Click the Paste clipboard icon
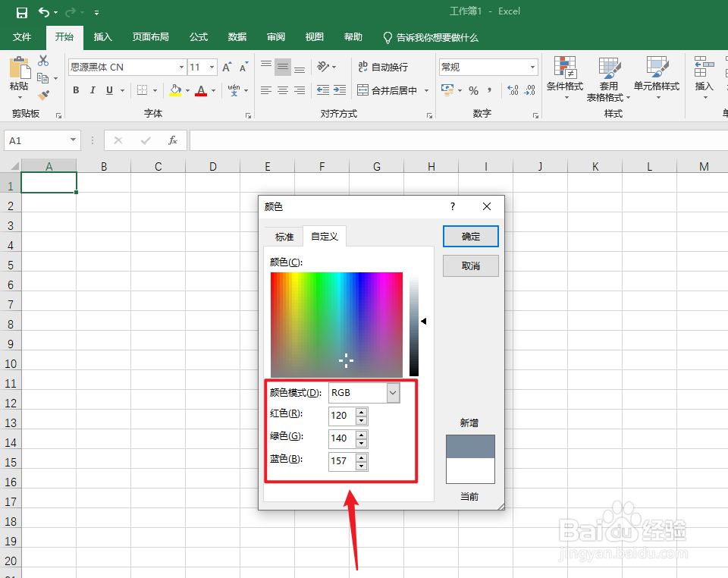Viewport: 728px width, 578px height. pos(20,68)
